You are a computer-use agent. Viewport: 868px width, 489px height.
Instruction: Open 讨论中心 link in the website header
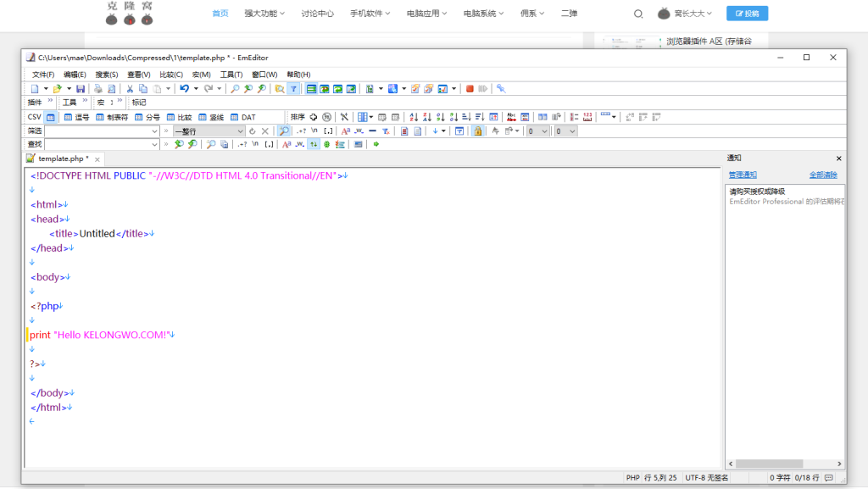[317, 14]
